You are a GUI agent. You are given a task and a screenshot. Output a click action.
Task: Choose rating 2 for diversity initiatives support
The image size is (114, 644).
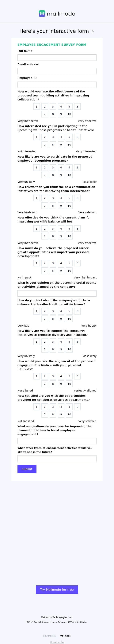tap(44, 341)
